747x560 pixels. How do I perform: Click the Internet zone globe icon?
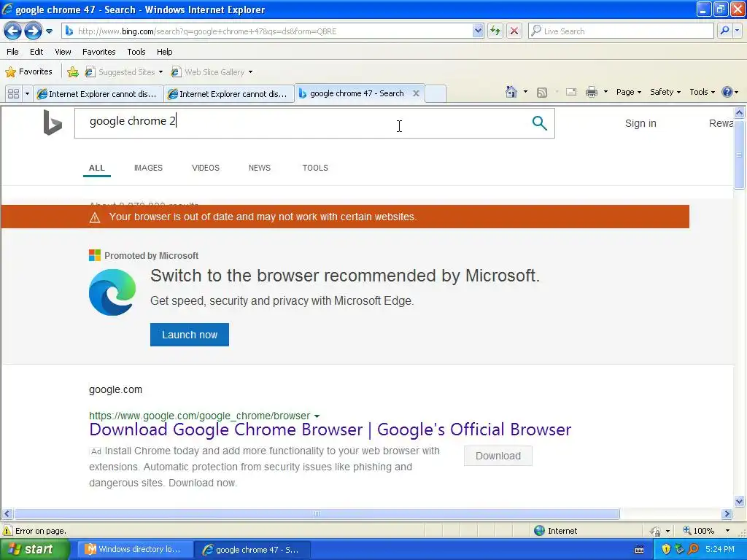pos(539,531)
